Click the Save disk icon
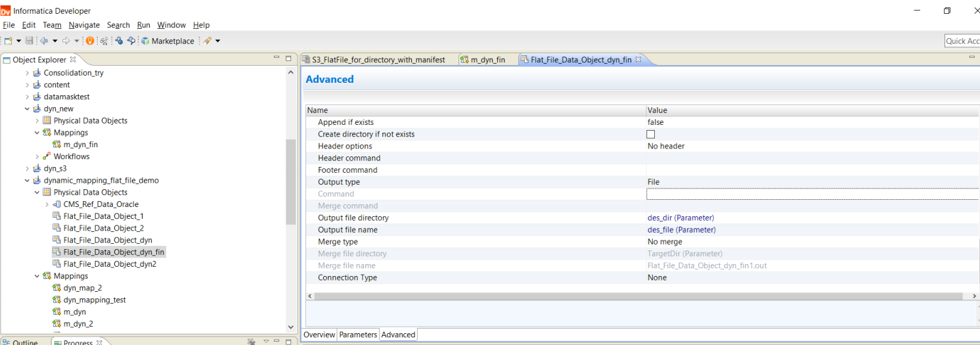The height and width of the screenshot is (345, 980). pos(29,41)
